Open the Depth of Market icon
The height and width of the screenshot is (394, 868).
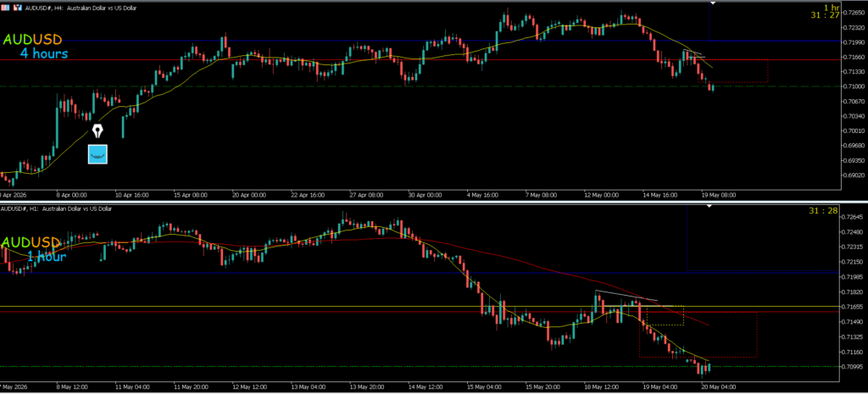[x=19, y=8]
